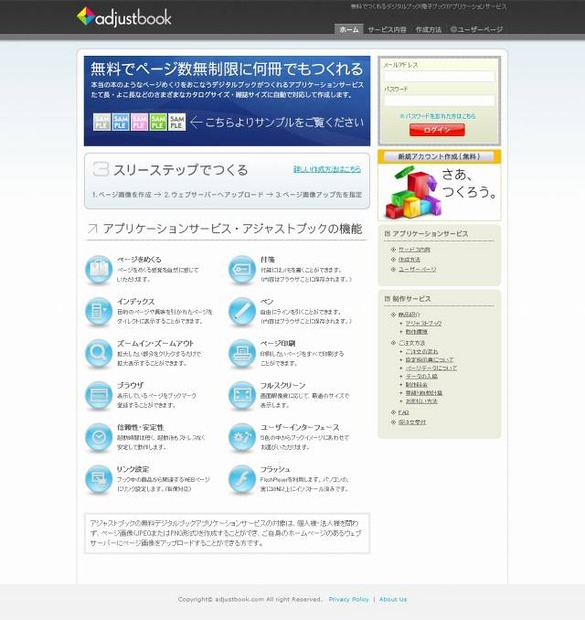
Task: Open ご注文の流れ sidebar link
Action: [422, 351]
